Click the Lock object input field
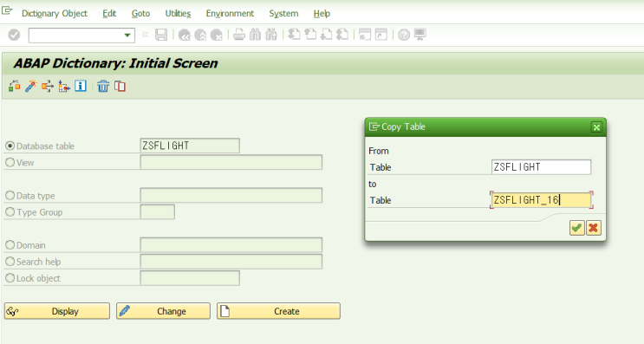The width and height of the screenshot is (644, 344). [190, 278]
